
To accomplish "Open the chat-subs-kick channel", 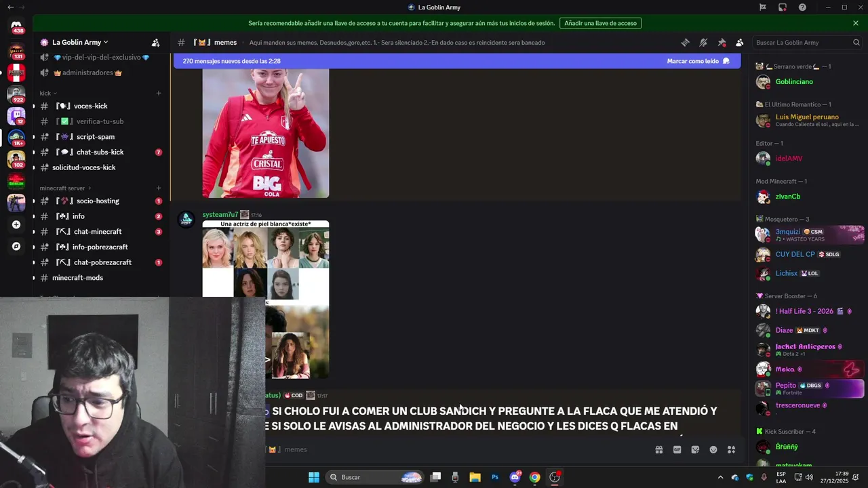I will (x=101, y=152).
